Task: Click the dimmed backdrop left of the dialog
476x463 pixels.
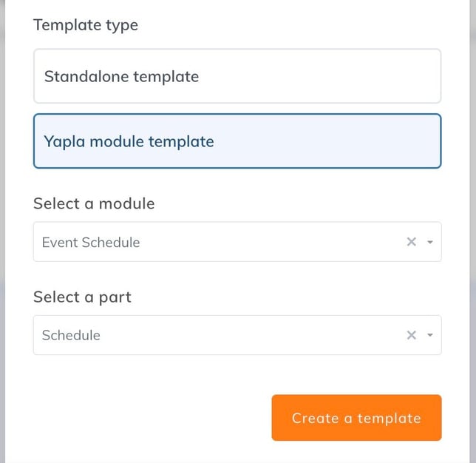Action: point(2,222)
